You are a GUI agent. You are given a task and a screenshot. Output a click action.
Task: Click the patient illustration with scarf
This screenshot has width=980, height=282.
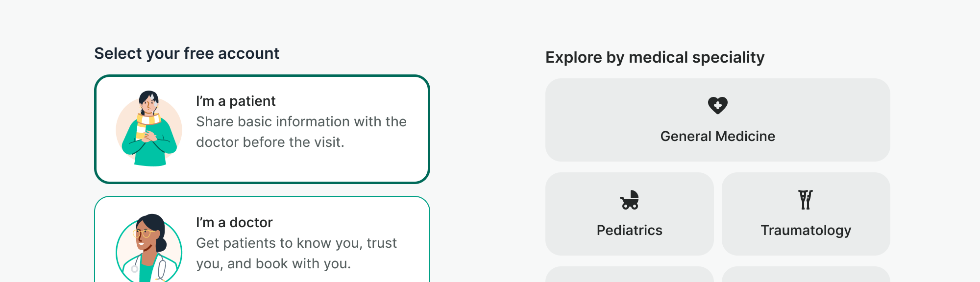(x=149, y=129)
